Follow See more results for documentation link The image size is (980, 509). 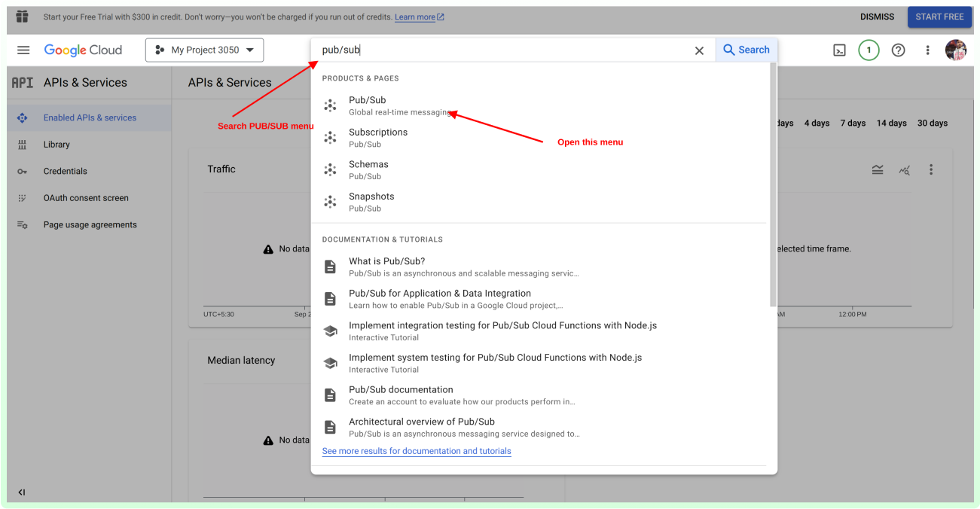pos(417,452)
